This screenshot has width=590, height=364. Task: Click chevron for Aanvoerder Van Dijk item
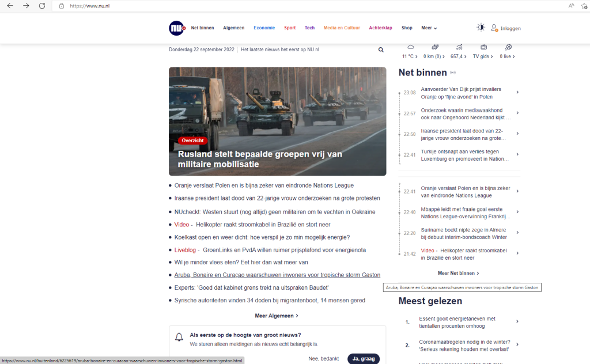[517, 92]
